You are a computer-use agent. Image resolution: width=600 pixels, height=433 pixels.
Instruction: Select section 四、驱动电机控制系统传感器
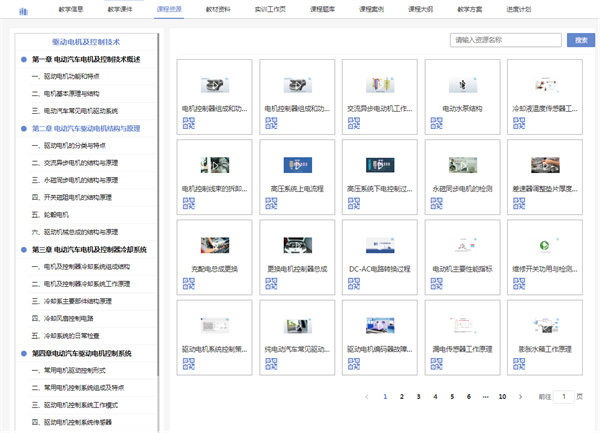tap(72, 422)
